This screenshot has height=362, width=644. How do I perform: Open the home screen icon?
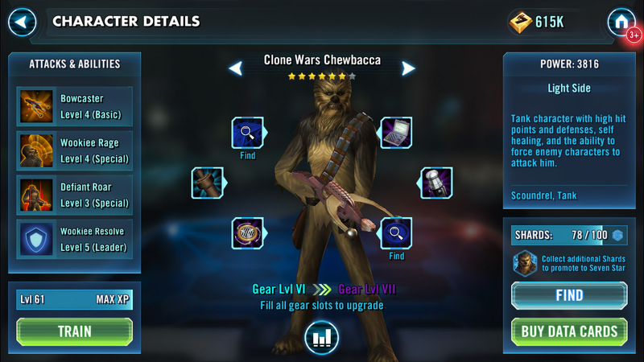[621, 22]
